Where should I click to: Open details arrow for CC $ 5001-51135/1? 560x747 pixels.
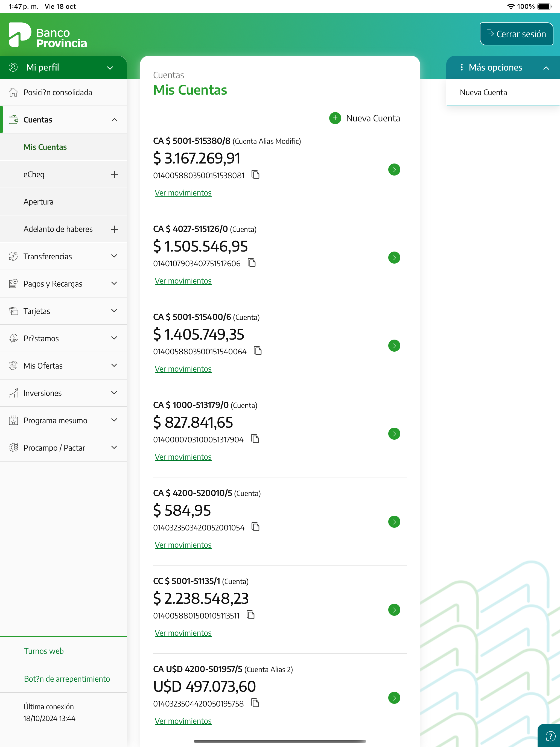pos(394,609)
